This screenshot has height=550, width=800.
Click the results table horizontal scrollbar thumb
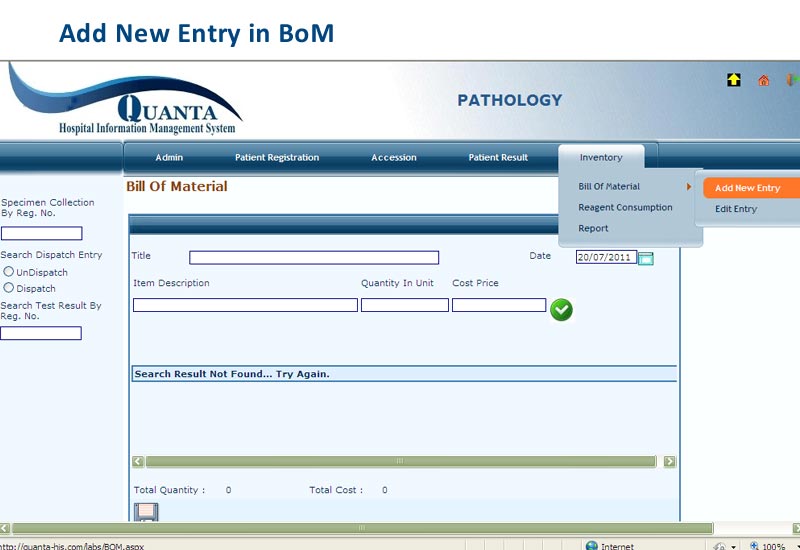pos(401,462)
